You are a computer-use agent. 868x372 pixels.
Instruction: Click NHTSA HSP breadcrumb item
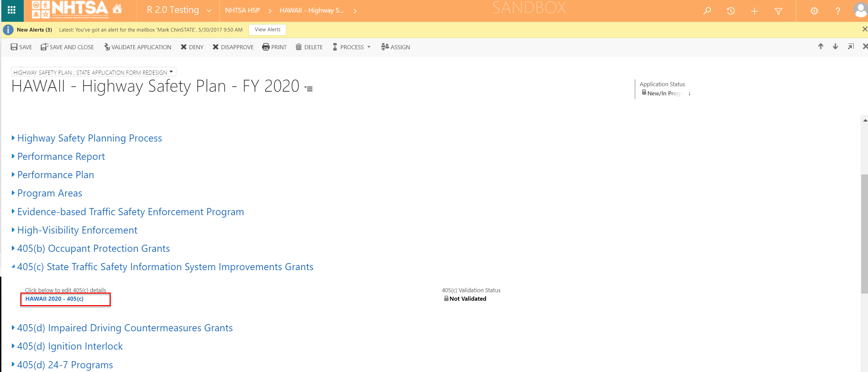click(242, 11)
